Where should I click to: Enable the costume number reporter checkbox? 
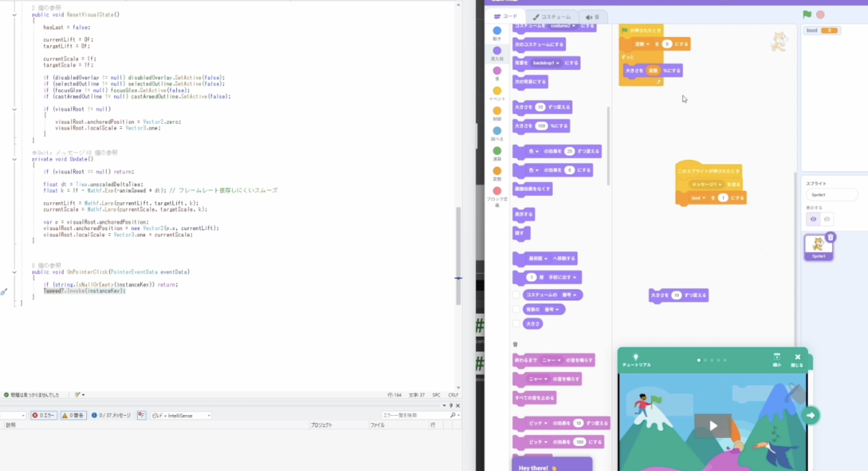(516, 295)
